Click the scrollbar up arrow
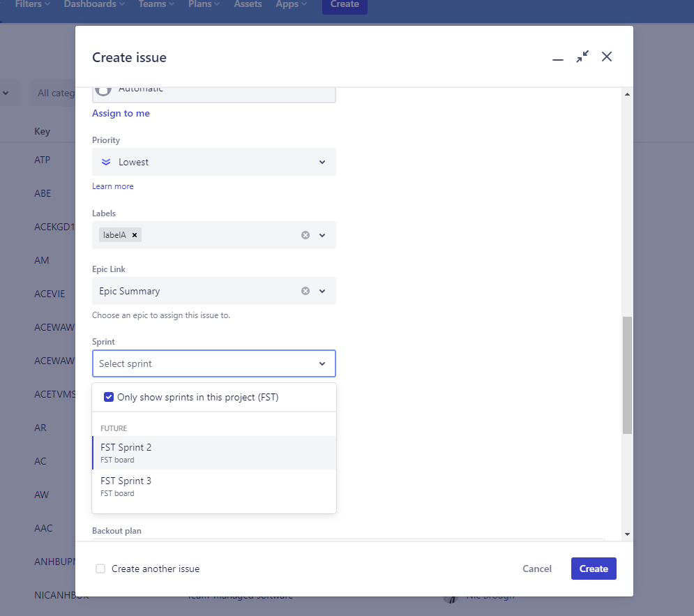This screenshot has width=694, height=616. point(627,94)
